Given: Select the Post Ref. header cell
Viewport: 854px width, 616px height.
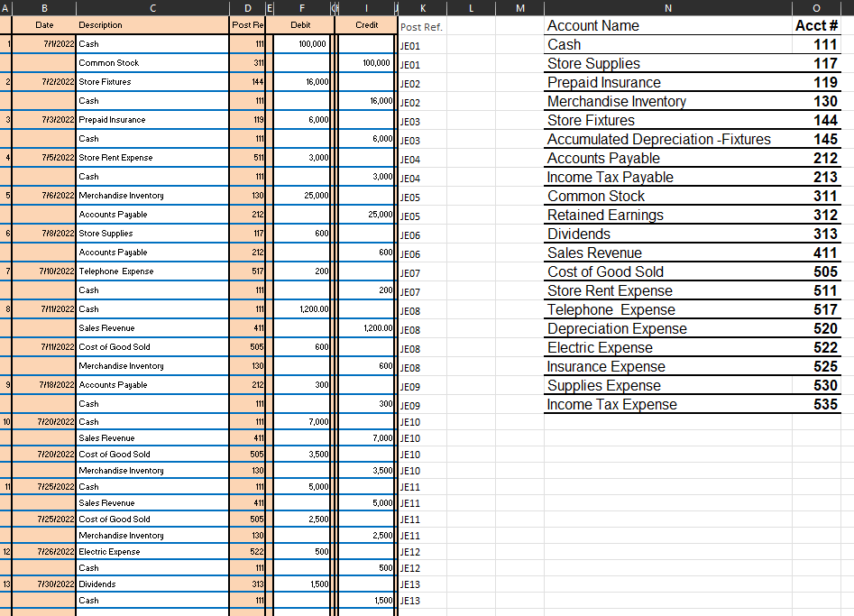Looking at the screenshot, I should [419, 25].
